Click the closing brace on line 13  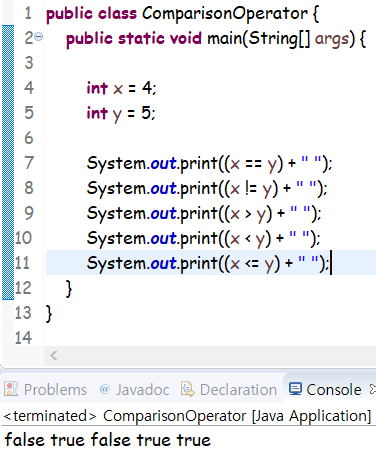[49, 314]
